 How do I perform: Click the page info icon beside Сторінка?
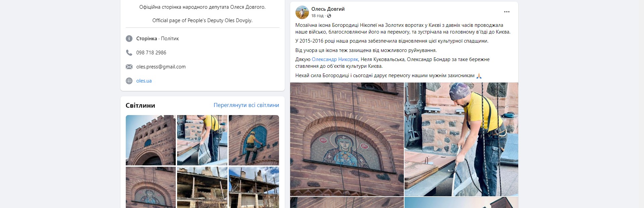tap(129, 39)
